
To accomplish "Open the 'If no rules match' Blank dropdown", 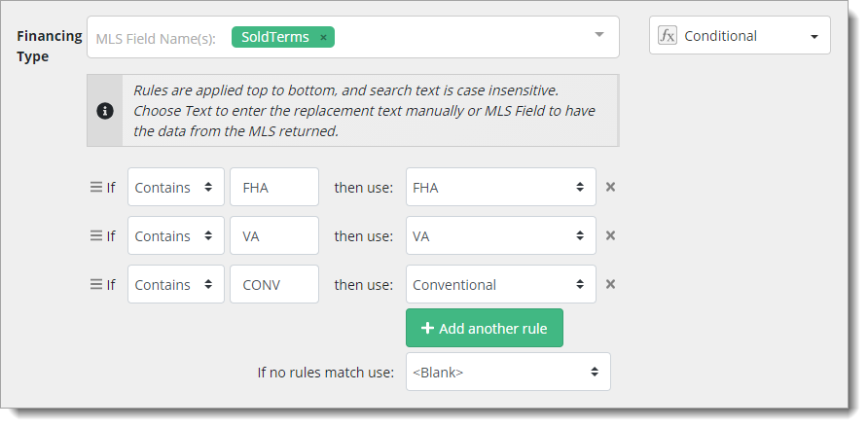I will tap(507, 372).
